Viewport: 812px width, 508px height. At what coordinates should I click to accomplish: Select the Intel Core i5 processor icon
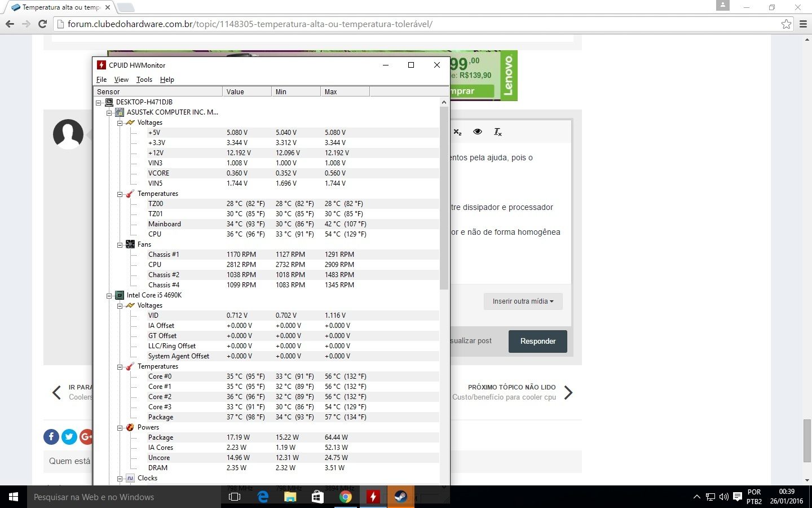120,295
